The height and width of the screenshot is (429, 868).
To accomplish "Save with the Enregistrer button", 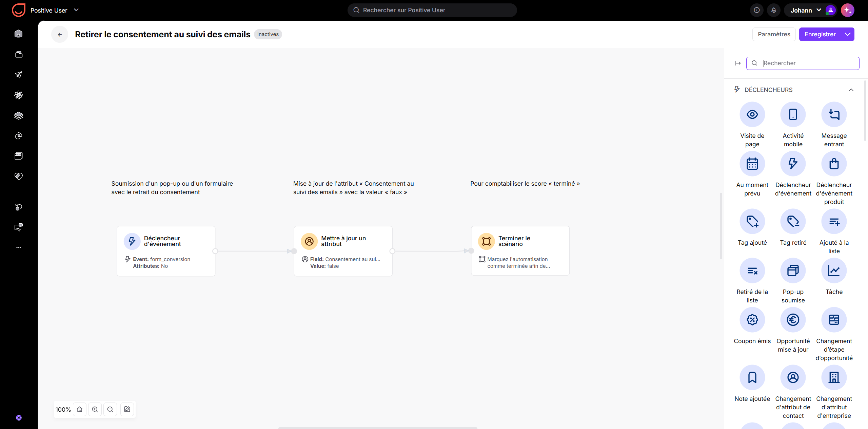I will coord(820,34).
